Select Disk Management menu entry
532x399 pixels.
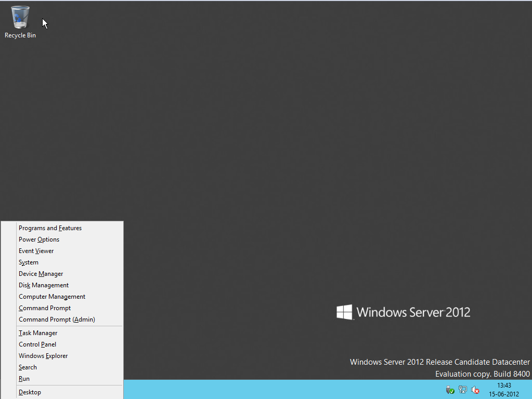tap(44, 285)
